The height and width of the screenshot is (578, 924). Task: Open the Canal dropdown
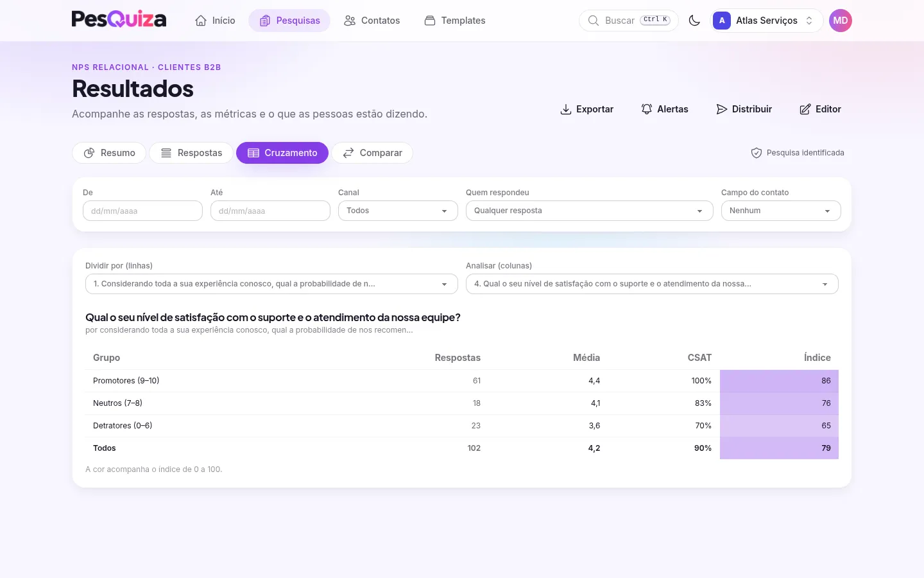[x=398, y=211]
